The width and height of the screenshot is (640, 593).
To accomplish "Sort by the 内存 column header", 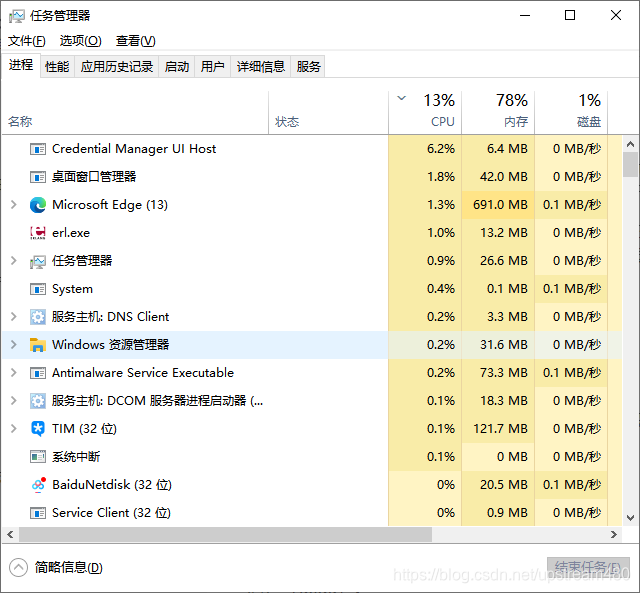I will click(498, 111).
